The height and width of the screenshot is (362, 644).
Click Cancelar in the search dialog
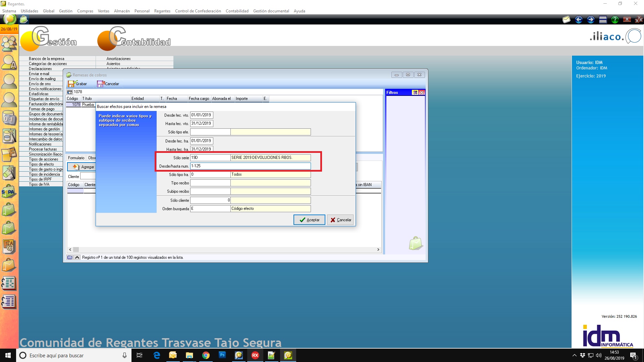click(x=340, y=220)
